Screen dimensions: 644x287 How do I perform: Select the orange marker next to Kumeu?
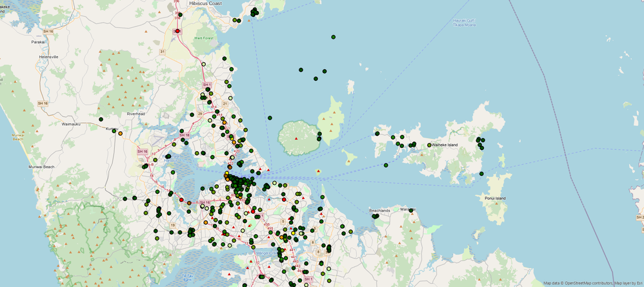[120, 133]
